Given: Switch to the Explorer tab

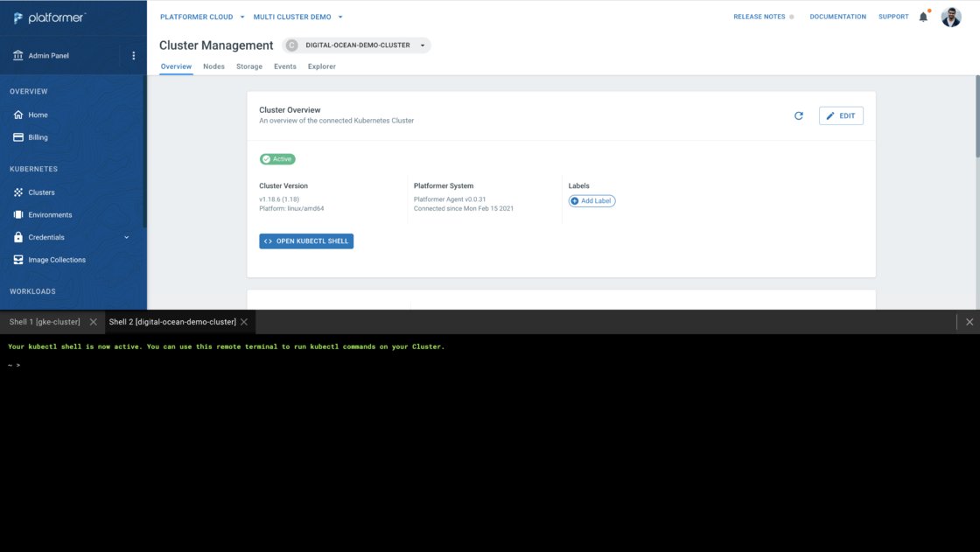Looking at the screenshot, I should click(322, 66).
